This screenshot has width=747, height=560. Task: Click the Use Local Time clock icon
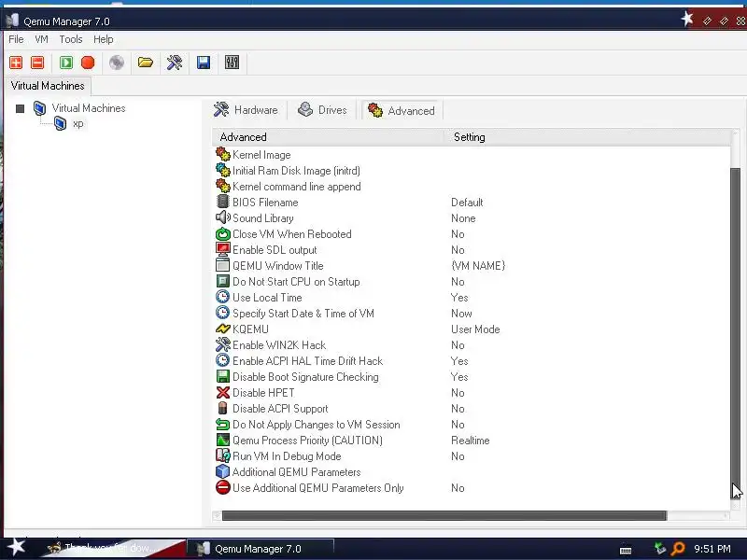click(222, 297)
